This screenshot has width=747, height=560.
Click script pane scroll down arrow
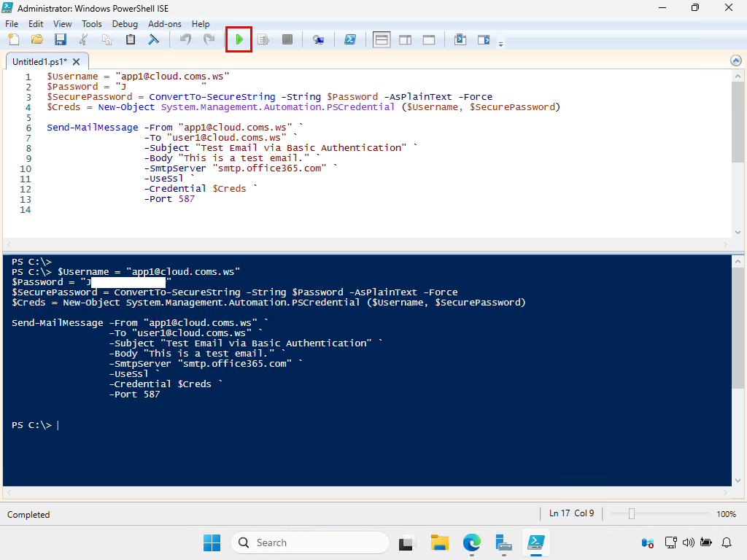tap(738, 233)
